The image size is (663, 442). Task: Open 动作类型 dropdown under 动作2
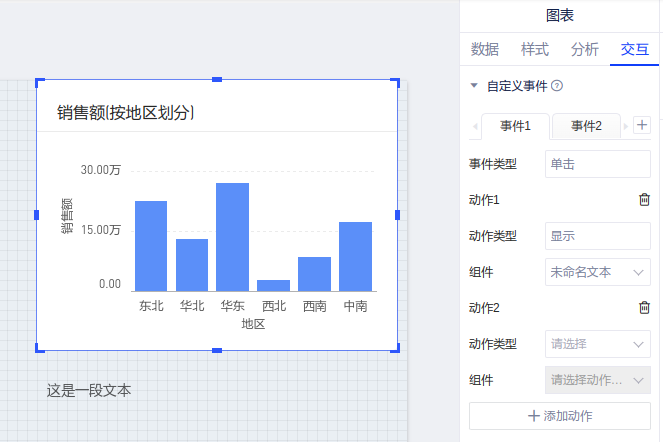coord(597,344)
